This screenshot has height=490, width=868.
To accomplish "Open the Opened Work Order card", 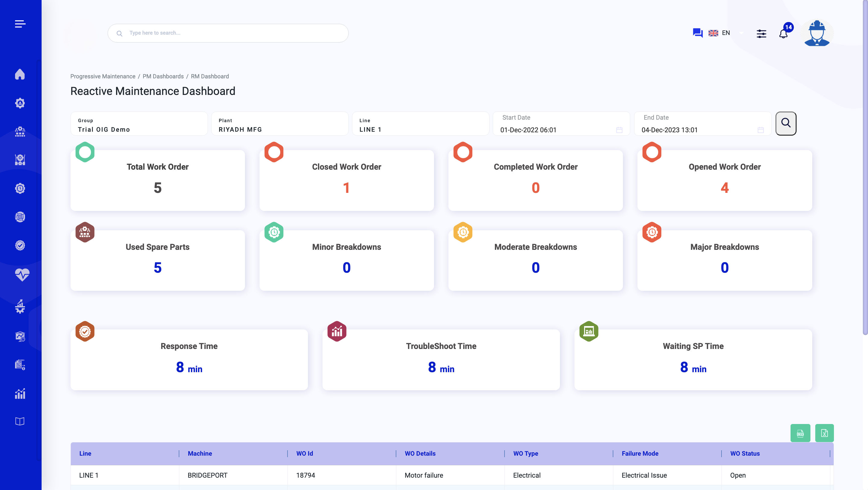I will (725, 181).
